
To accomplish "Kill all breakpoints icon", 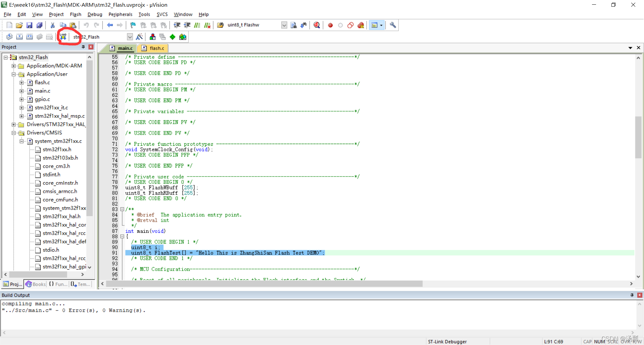I will pos(361,25).
